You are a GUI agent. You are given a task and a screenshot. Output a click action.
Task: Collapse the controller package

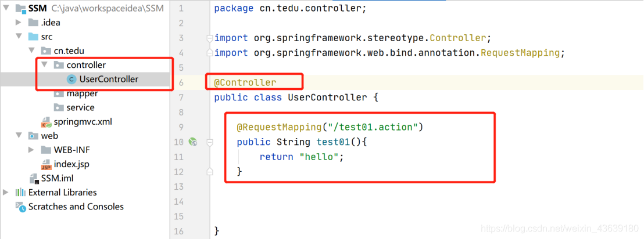tap(44, 65)
